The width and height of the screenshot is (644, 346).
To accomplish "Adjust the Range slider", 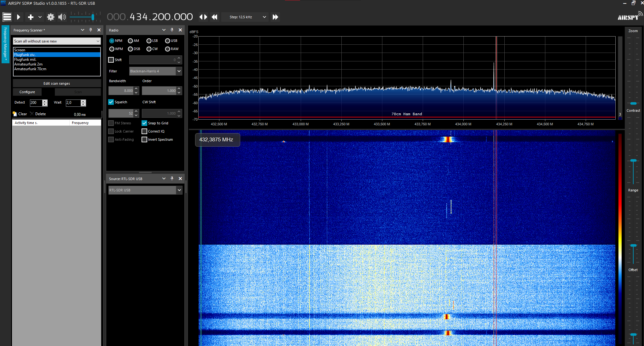I will [x=633, y=245].
